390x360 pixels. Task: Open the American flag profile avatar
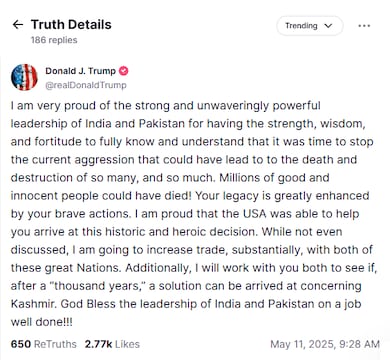tap(24, 77)
